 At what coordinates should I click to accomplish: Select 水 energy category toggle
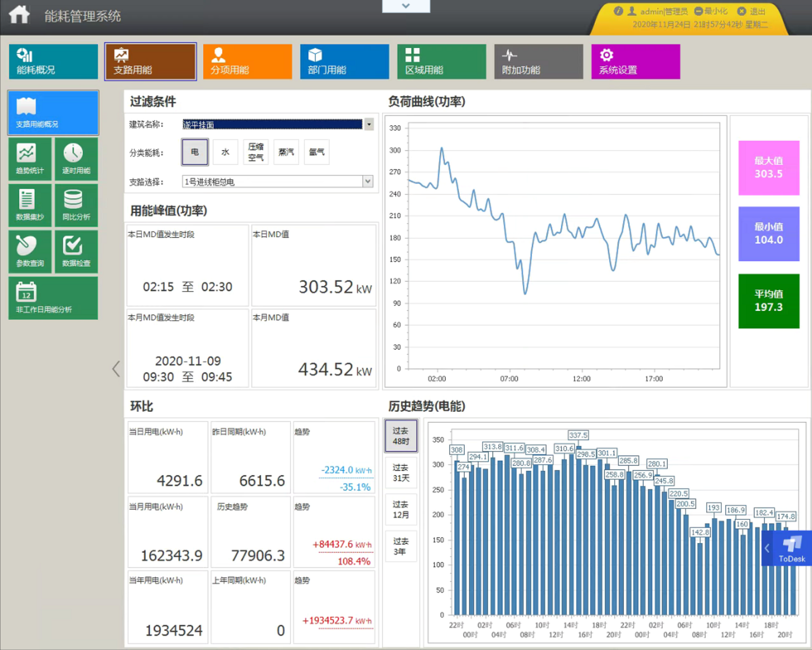click(x=225, y=152)
